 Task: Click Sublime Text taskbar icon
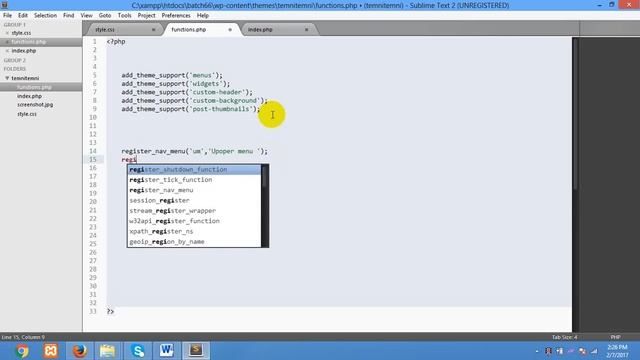pyautogui.click(x=196, y=351)
